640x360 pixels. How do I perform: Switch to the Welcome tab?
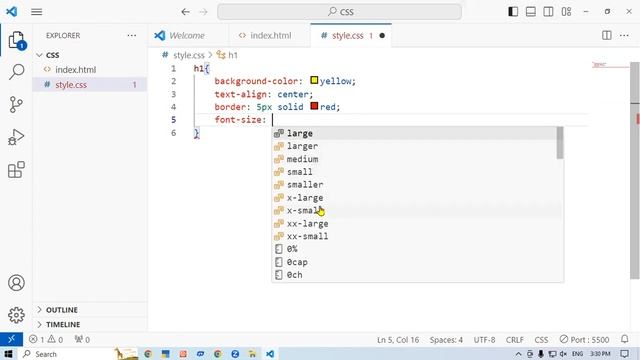click(187, 36)
